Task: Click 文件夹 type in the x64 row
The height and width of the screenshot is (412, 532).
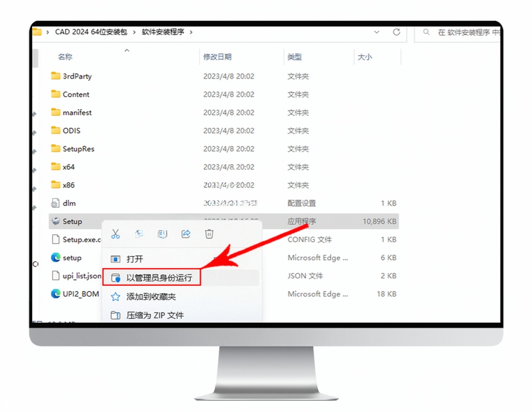Action: (298, 167)
